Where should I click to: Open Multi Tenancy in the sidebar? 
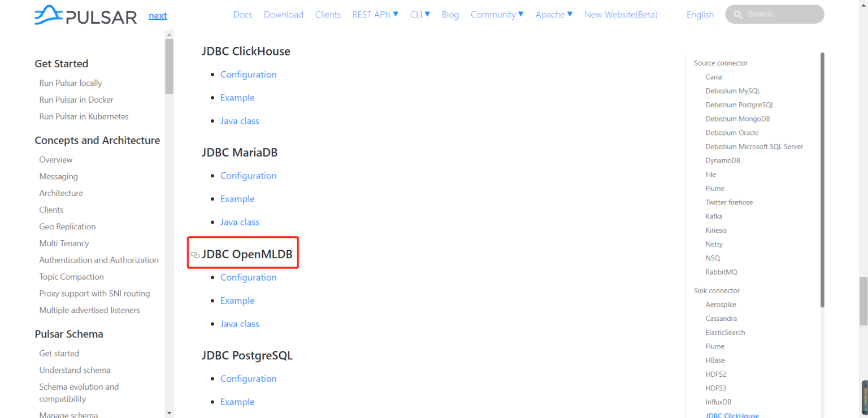point(64,243)
